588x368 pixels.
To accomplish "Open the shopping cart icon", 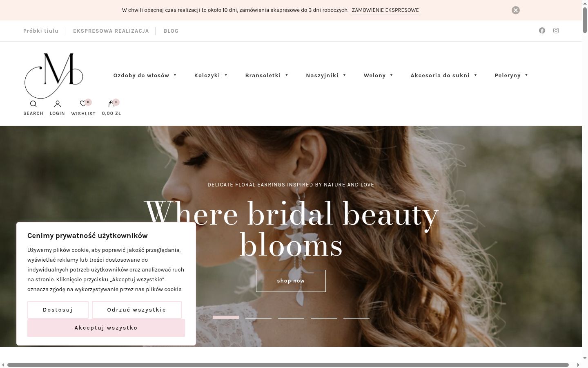I will 111,104.
